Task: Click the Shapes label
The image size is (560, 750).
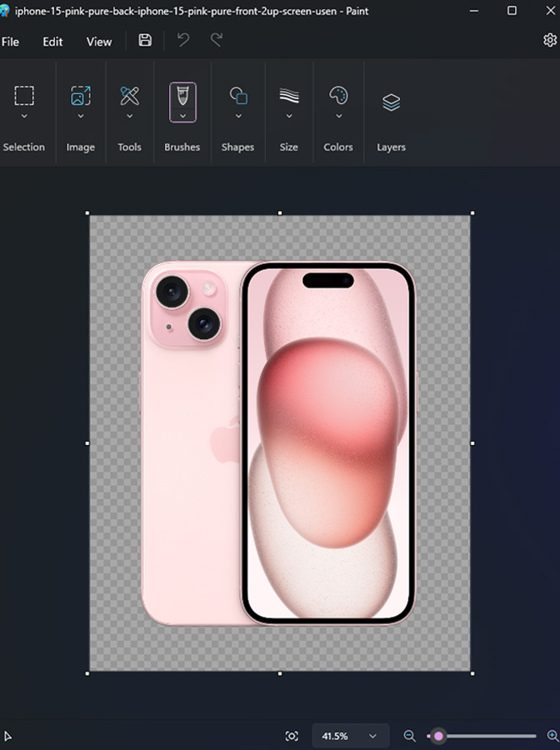Action: pos(237,147)
